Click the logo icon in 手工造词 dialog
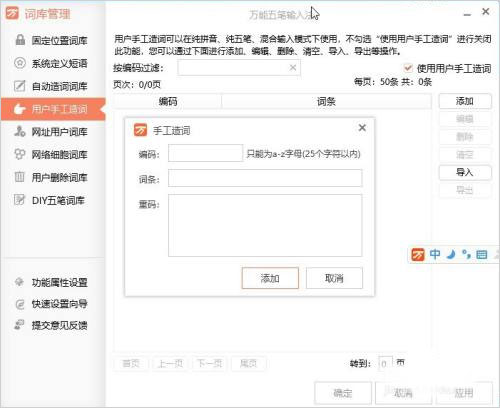Screen dimensions: 500x408 tap(140, 130)
